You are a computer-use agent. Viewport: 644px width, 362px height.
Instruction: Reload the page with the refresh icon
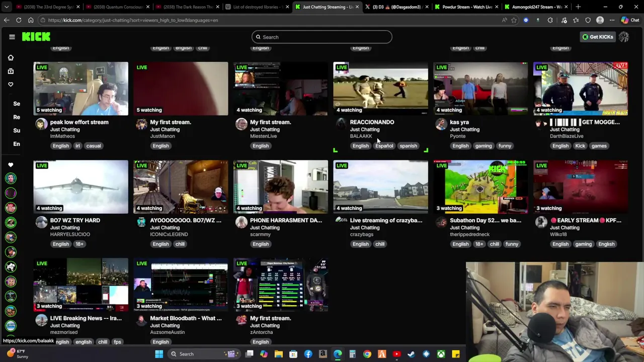(19, 20)
